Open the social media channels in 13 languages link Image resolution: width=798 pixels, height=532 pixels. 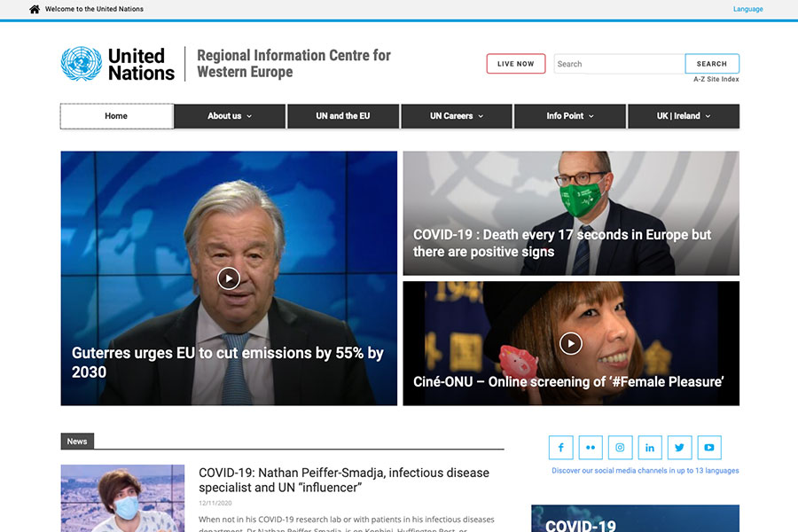pos(645,471)
